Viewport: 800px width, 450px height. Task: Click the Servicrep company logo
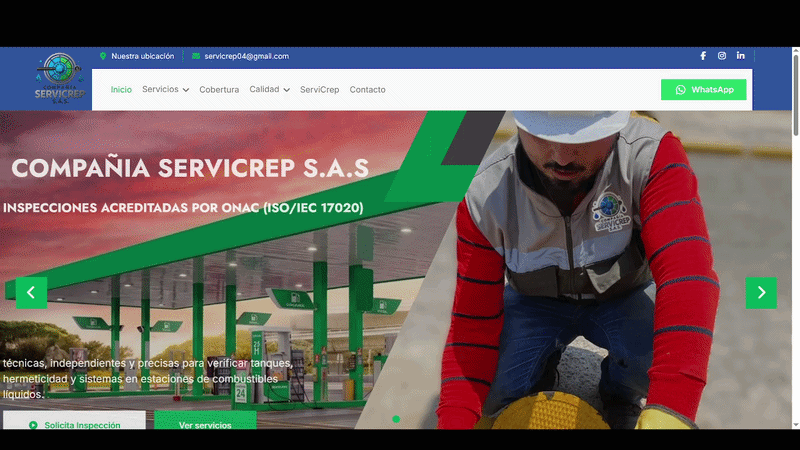click(60, 78)
